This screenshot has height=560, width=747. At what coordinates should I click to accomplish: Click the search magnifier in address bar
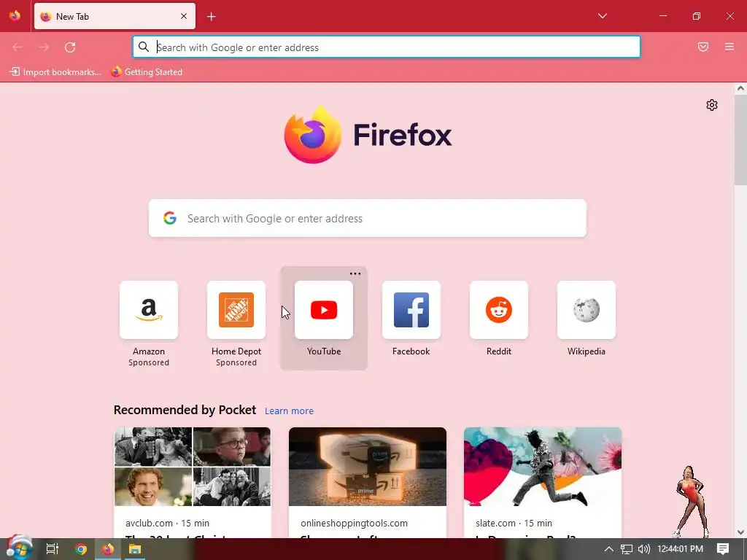144,47
